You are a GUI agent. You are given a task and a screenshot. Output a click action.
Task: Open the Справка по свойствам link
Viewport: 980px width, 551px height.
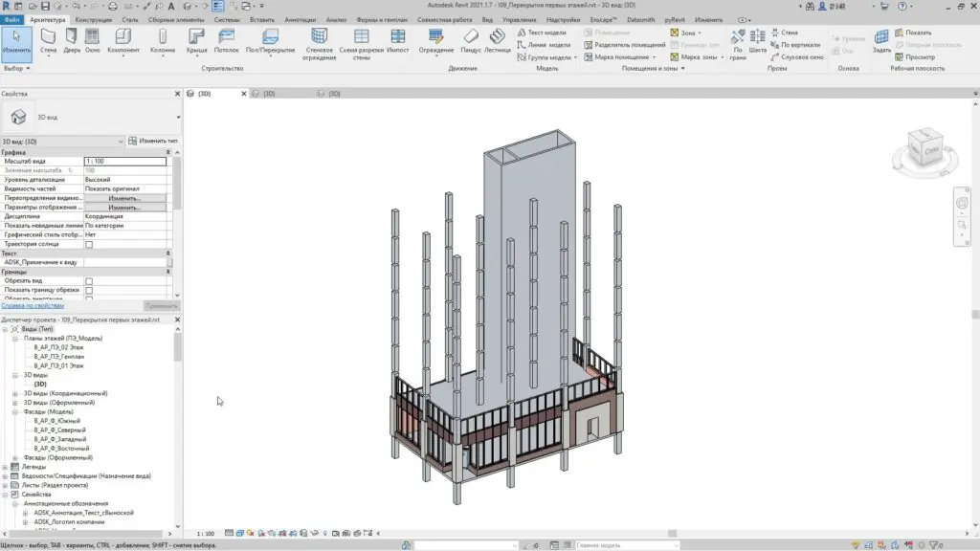click(33, 306)
